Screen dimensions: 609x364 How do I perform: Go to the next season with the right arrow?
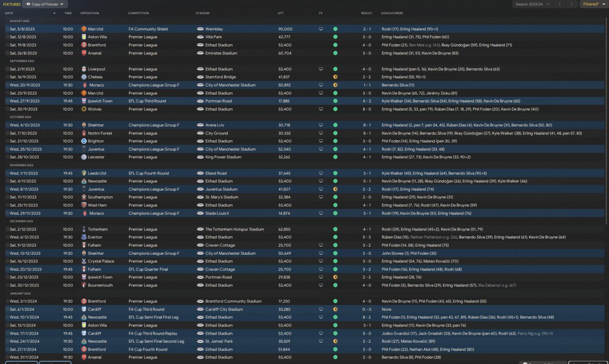[x=571, y=4]
